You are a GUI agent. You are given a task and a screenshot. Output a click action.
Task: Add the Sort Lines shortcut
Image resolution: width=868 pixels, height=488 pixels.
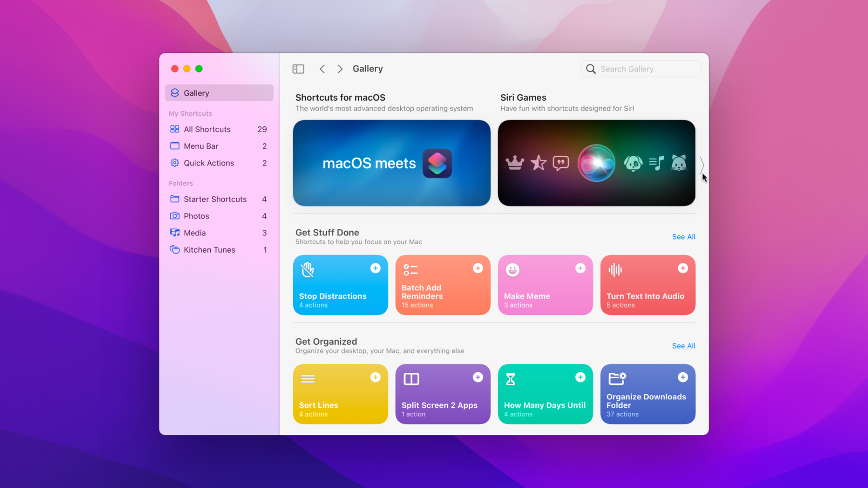[x=375, y=377]
